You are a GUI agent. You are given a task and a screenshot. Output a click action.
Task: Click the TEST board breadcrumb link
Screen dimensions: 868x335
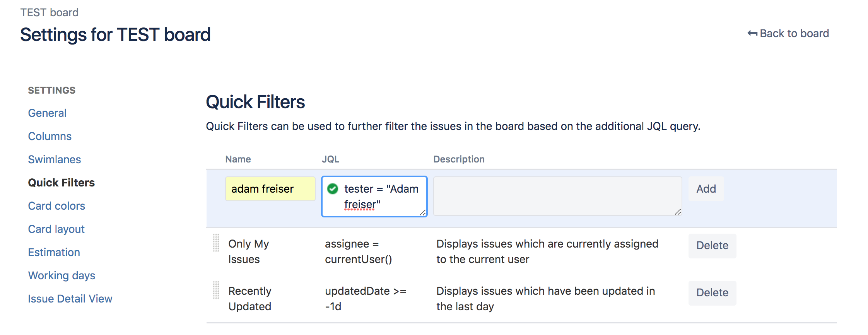point(50,12)
